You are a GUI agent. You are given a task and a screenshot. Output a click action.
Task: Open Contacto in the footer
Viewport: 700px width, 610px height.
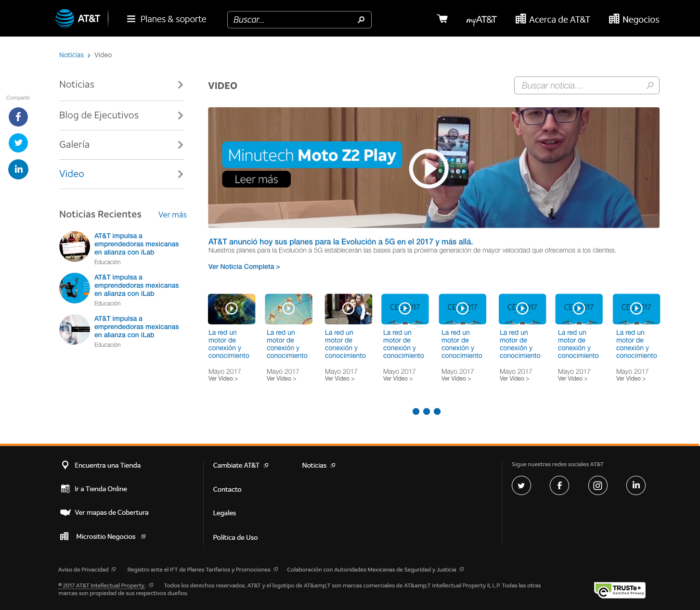point(227,489)
